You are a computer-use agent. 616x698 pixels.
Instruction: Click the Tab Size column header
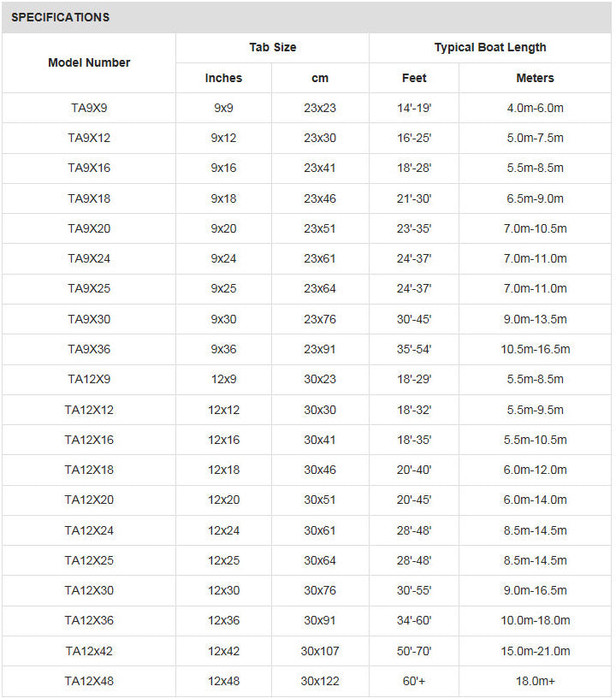click(272, 47)
